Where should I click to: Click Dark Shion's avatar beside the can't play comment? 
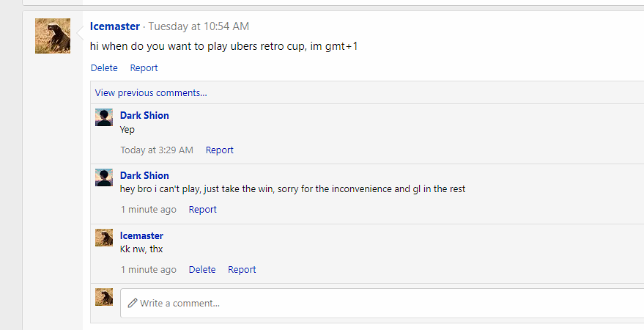pos(104,177)
